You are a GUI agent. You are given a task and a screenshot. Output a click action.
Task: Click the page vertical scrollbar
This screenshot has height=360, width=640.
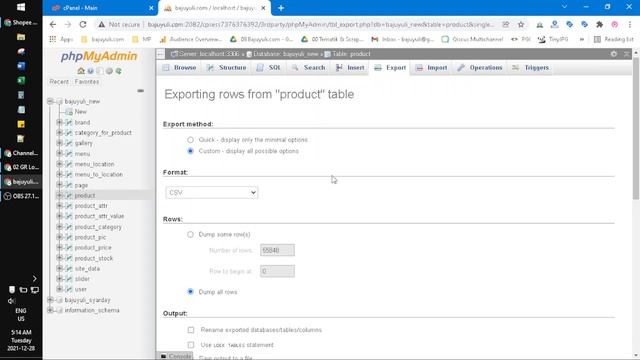[636, 128]
